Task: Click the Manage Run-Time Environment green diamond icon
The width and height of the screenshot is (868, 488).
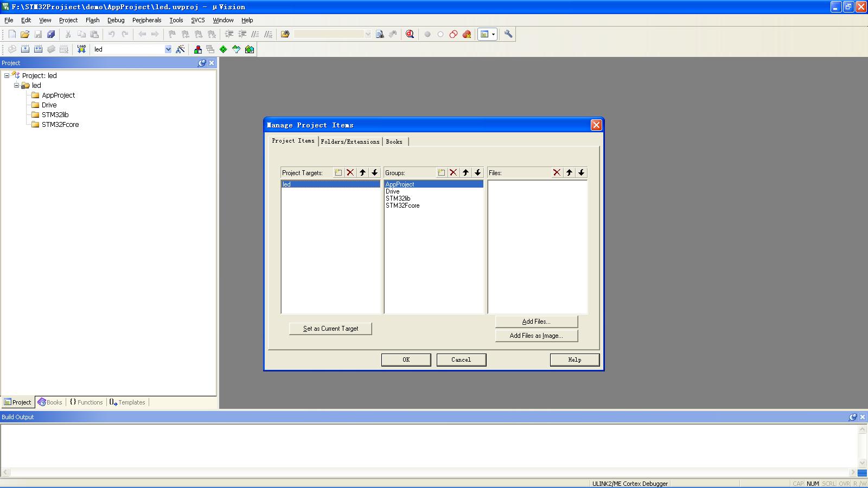Action: pos(224,49)
